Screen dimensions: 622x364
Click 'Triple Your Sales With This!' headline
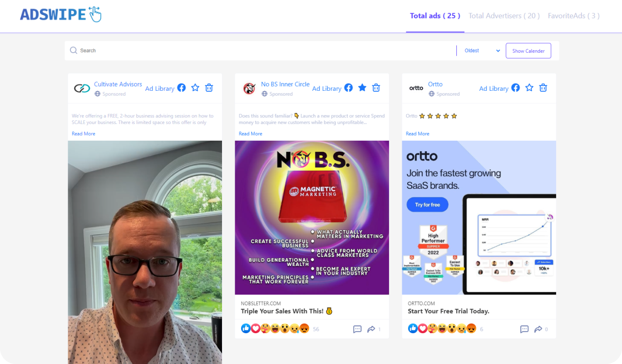tap(287, 311)
